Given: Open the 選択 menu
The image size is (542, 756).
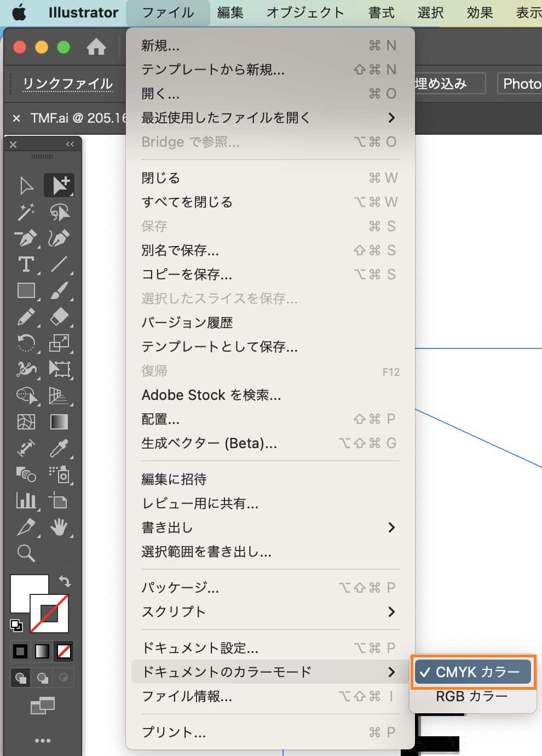Looking at the screenshot, I should 431,13.
